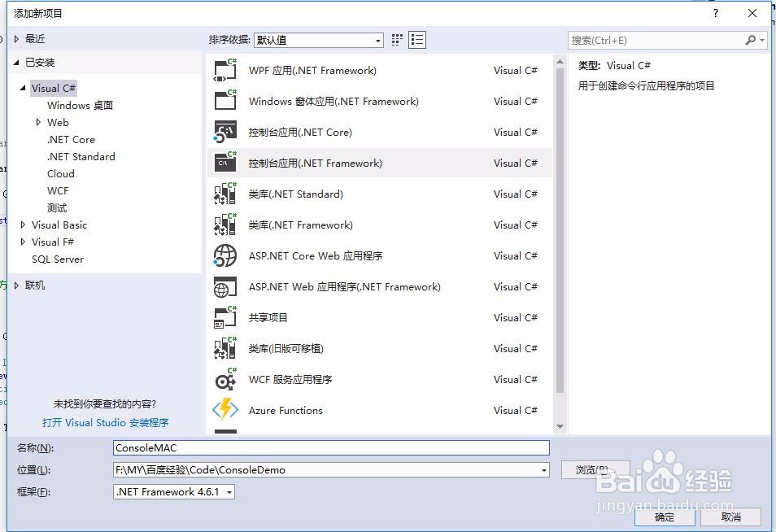Select the 共享项目 template name
Viewport: 776px width, 532px height.
(x=268, y=318)
